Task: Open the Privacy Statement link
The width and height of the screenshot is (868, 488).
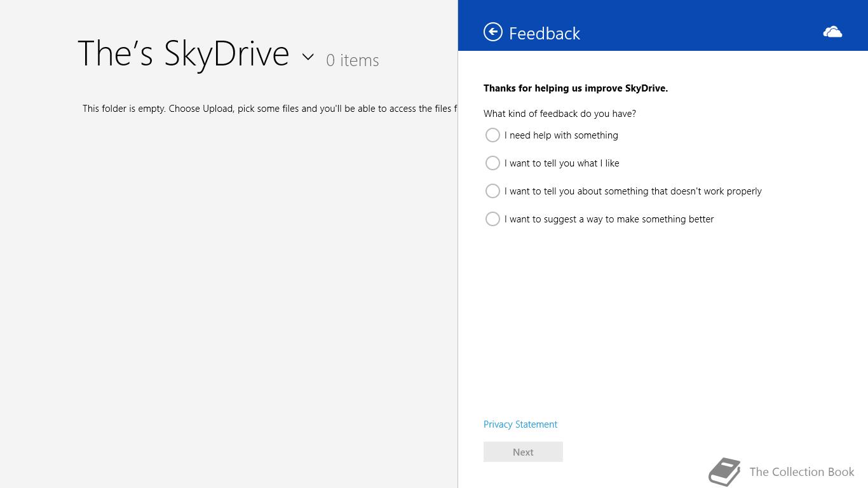Action: (x=520, y=424)
